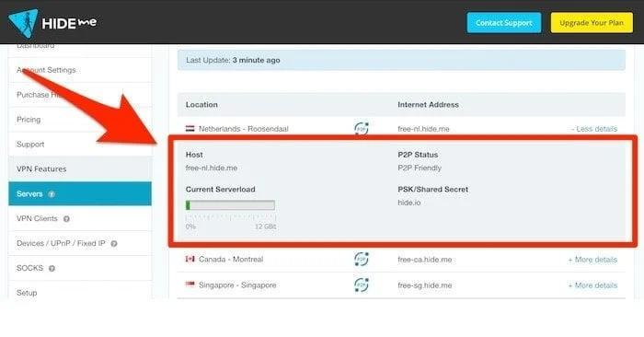Click the help icon next to VPN Clients

[66, 219]
